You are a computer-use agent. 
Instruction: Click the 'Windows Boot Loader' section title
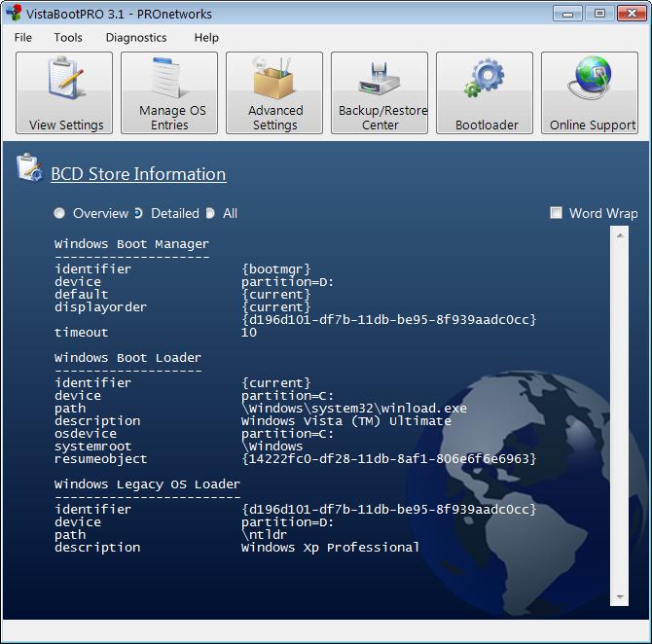click(x=127, y=358)
